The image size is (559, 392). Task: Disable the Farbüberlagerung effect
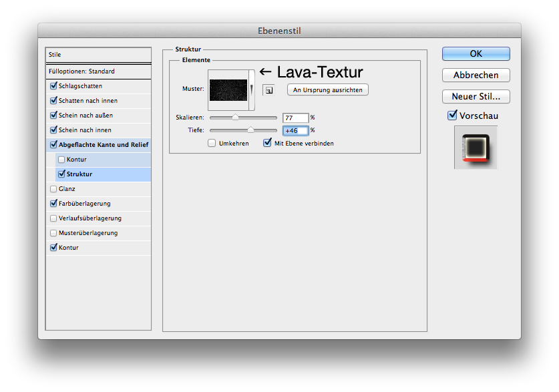tap(54, 203)
